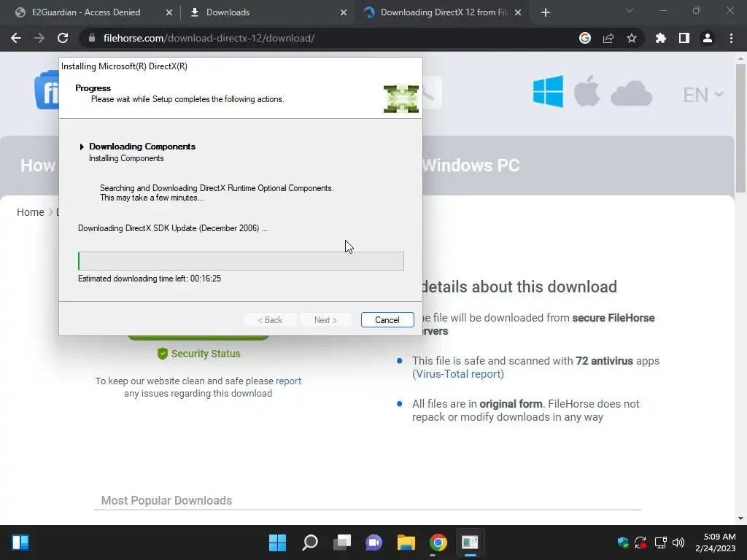This screenshot has height=560, width=747.
Task: Open the Virus-Total report link
Action: 458,374
